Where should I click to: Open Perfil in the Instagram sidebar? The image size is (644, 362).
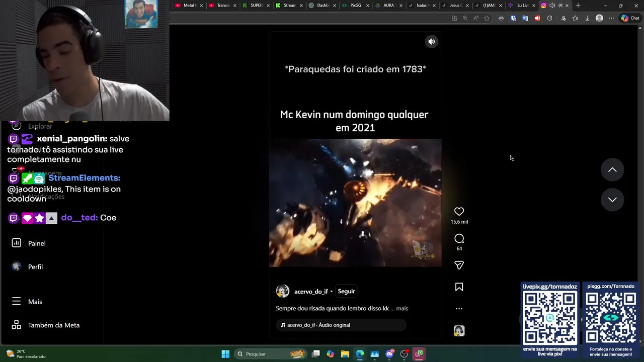click(35, 267)
